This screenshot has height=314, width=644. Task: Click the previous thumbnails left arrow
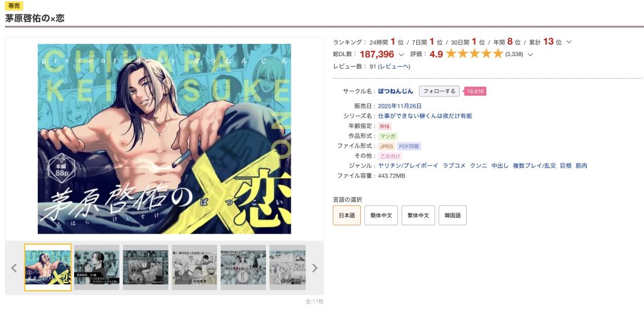click(x=14, y=268)
